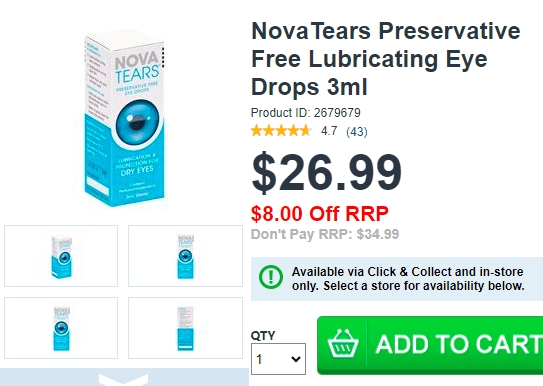Open the (43) reviews link
This screenshot has width=543, height=386.
pyautogui.click(x=357, y=132)
